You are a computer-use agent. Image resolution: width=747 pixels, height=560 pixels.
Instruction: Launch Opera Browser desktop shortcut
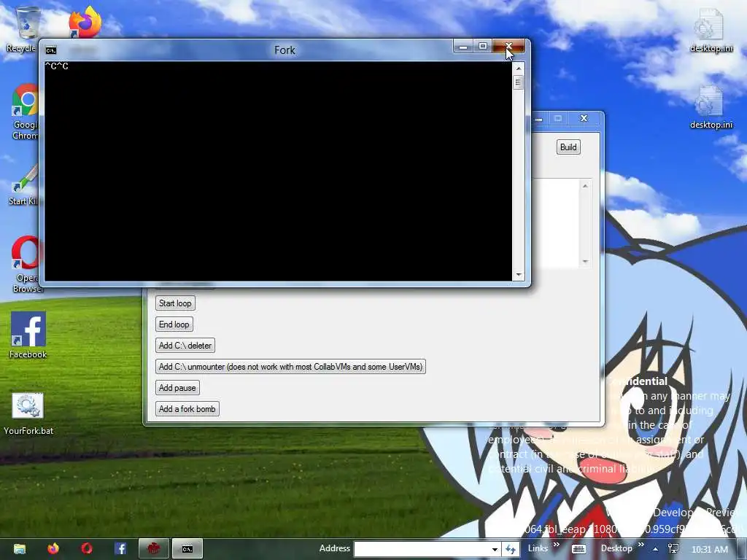click(26, 252)
